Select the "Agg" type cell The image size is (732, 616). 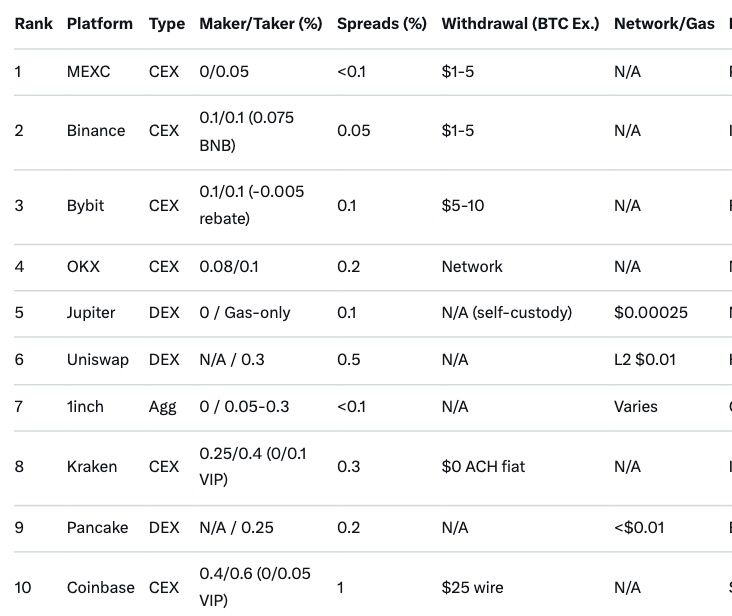tap(162, 407)
